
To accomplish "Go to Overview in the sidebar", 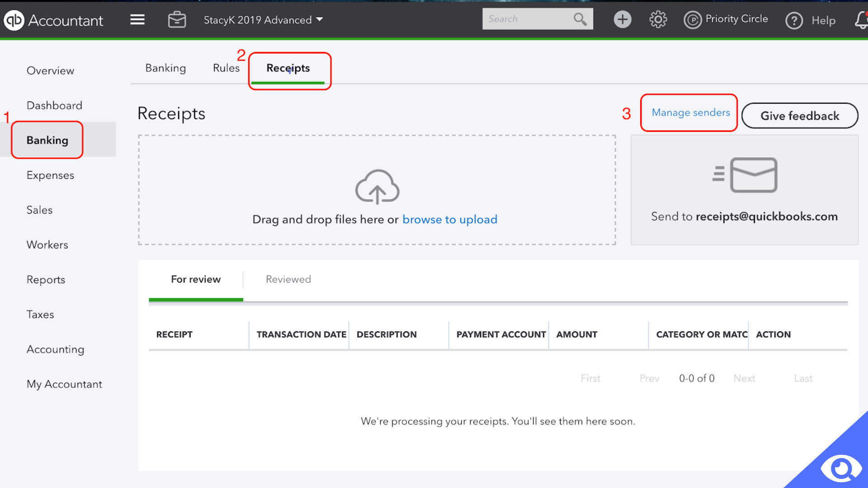I will coord(50,70).
